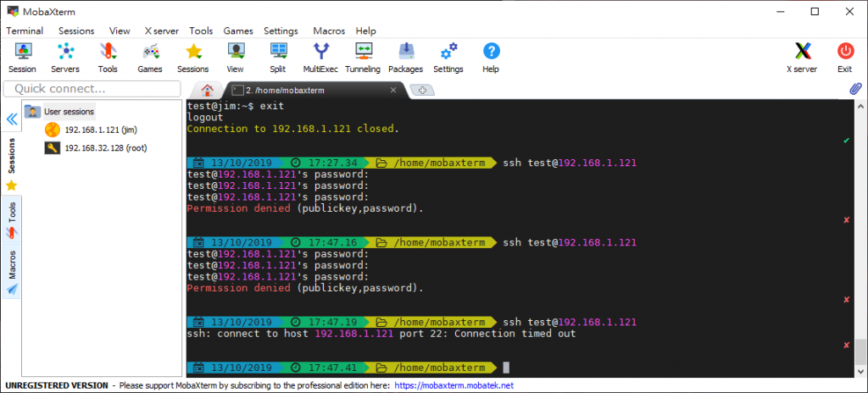Open the Sessions menu
Image resolution: width=868 pixels, height=393 pixels.
pyautogui.click(x=76, y=31)
